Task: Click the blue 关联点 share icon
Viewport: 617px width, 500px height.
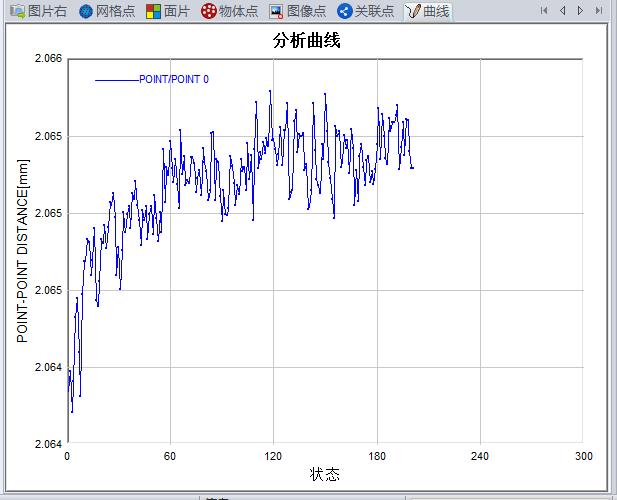Action: 345,11
